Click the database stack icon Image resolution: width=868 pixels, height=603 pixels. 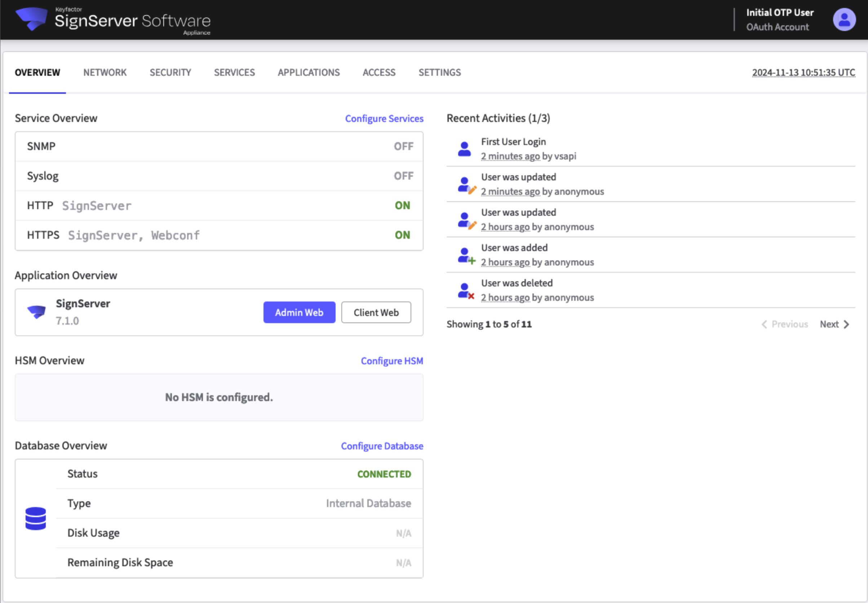35,518
